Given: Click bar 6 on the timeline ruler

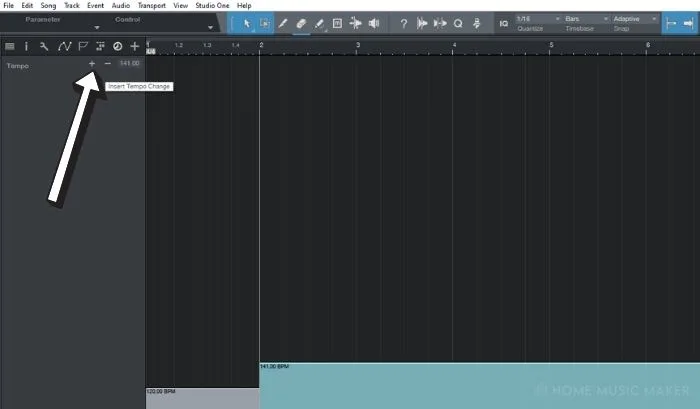Looking at the screenshot, I should coord(648,45).
